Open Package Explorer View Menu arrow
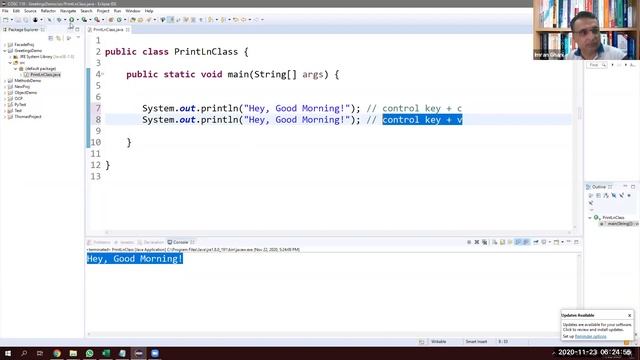640x360 pixels. point(78,38)
